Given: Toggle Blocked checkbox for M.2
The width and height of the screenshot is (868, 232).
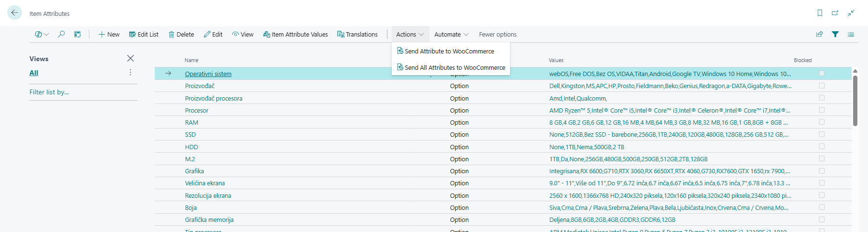Looking at the screenshot, I should 822,158.
